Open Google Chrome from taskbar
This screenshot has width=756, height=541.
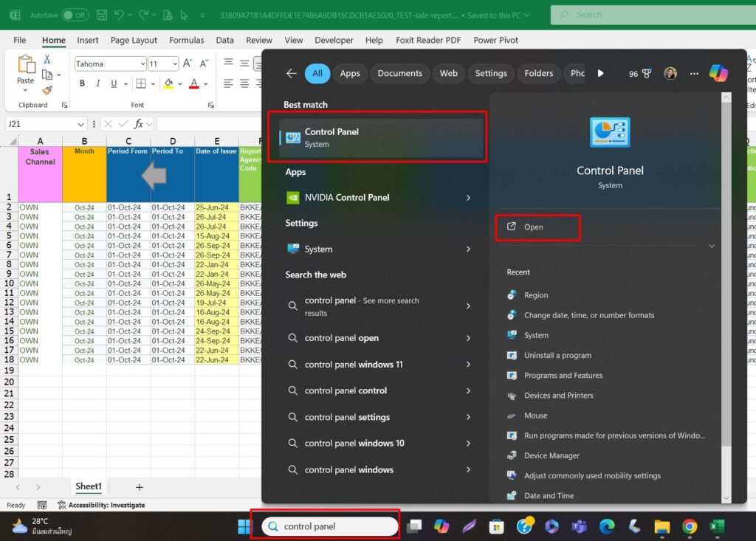(x=690, y=526)
